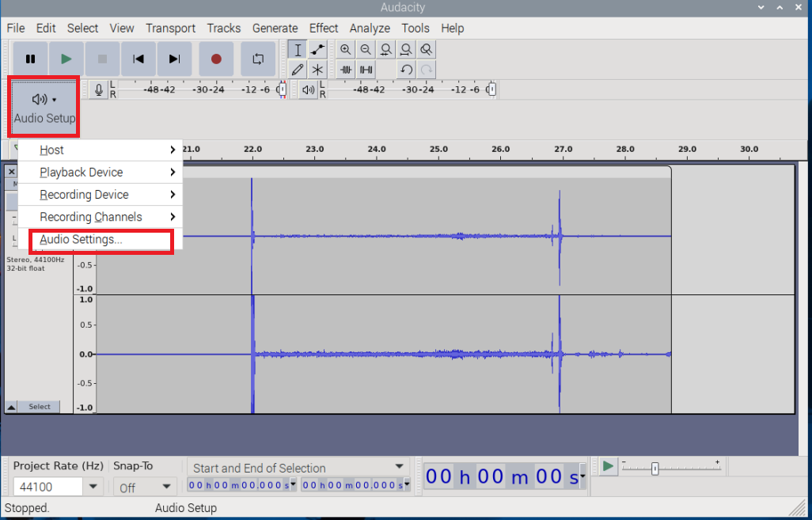Image resolution: width=812 pixels, height=520 pixels.
Task: Click the greyed-out Redo arrow
Action: 427,70
